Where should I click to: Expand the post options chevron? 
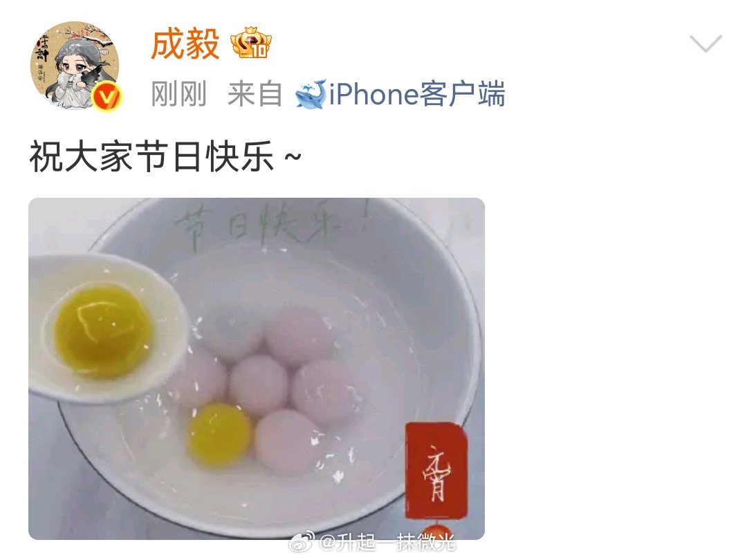[706, 44]
